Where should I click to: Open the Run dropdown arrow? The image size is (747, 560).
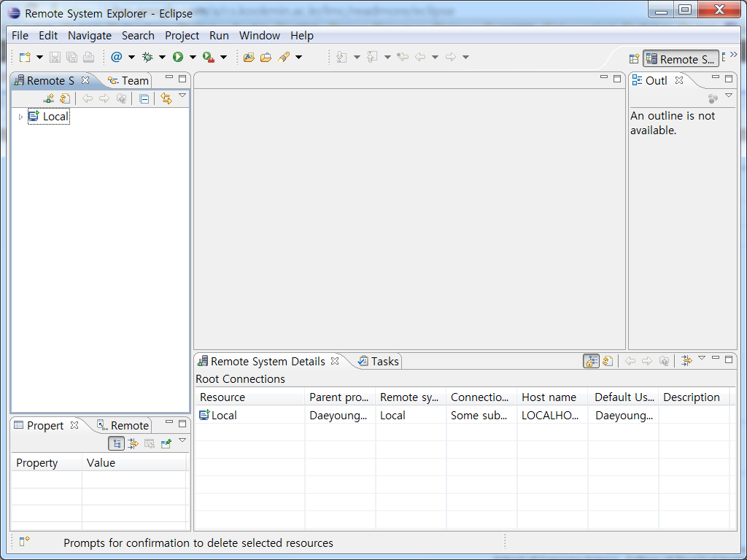coord(193,58)
